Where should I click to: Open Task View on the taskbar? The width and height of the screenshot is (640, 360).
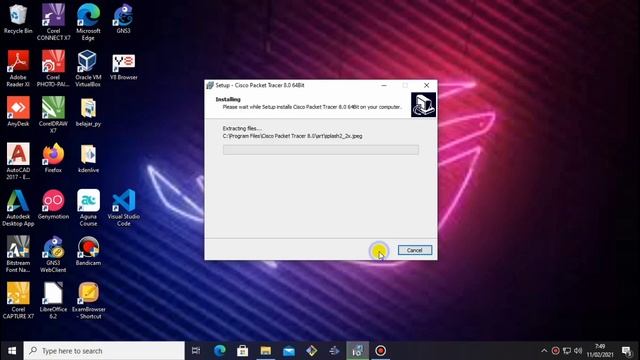(x=196, y=351)
